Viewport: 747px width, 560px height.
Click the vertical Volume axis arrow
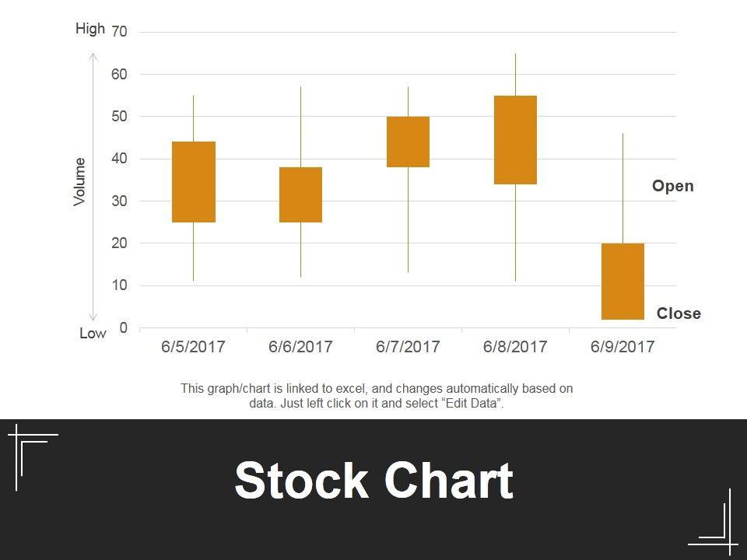pos(93,187)
